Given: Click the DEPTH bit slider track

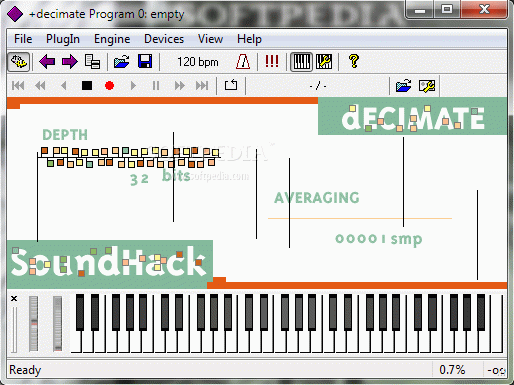Looking at the screenshot, I should tap(129, 157).
